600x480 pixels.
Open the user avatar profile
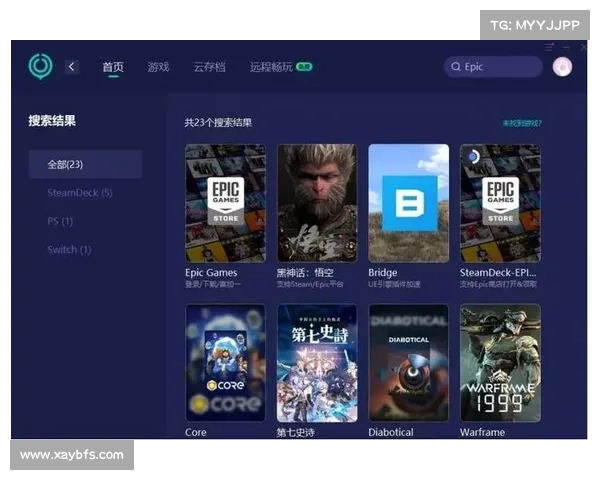(562, 67)
